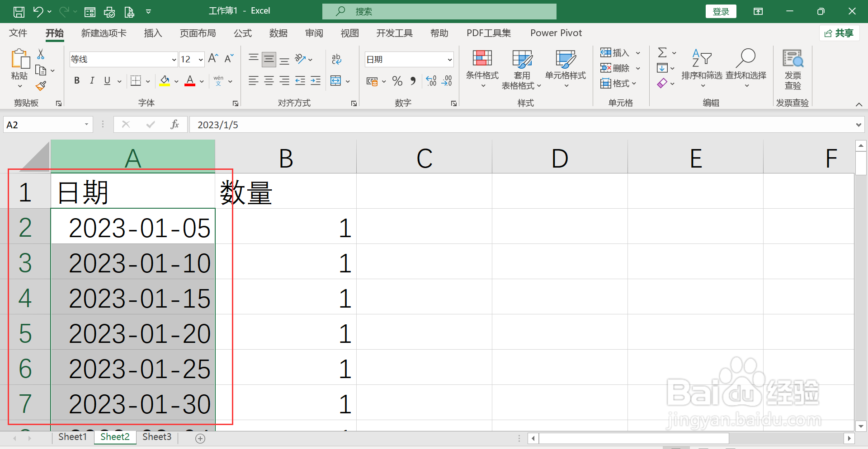Viewport: 868px width, 449px height.
Task: Click the search box in title bar
Action: 439,11
